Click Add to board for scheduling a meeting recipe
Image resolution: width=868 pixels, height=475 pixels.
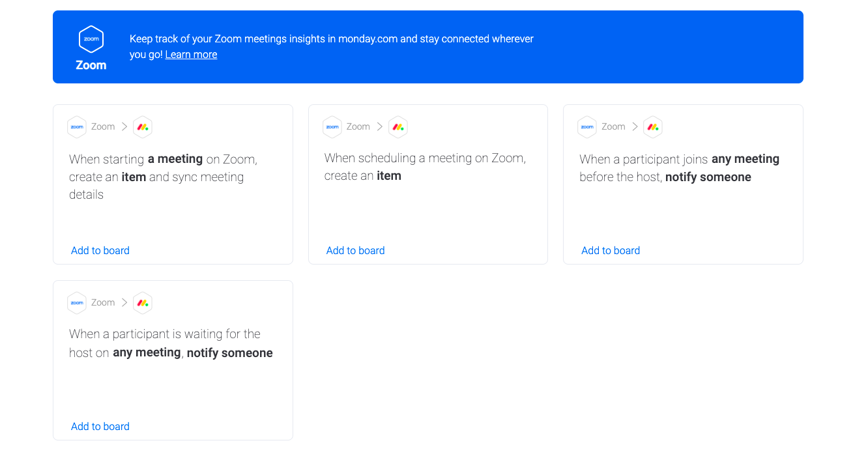tap(355, 250)
